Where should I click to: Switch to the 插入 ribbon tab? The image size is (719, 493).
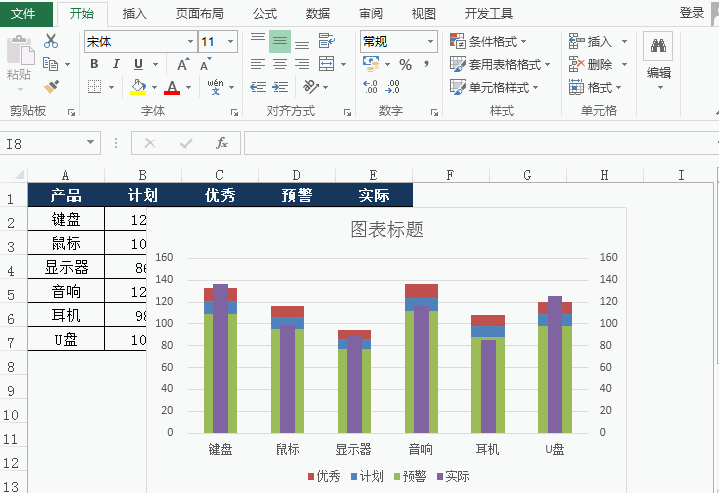134,14
